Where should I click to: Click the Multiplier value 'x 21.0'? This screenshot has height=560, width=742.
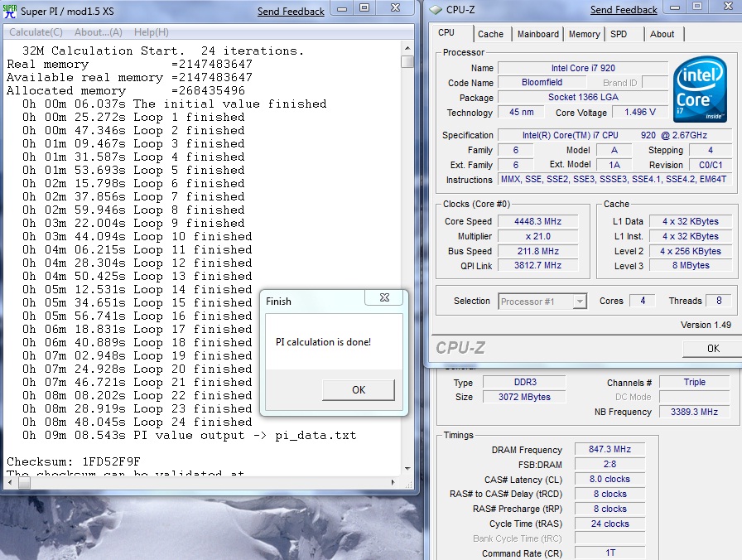(538, 236)
